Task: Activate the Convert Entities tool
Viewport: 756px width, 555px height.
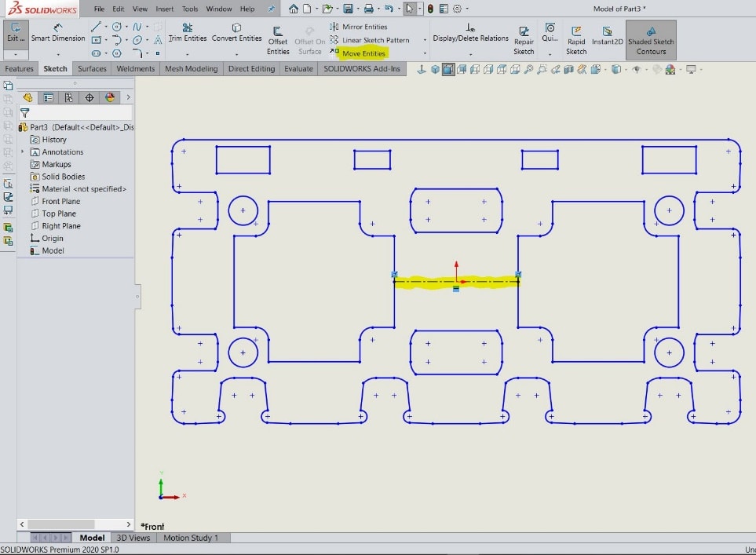Action: 236,32
